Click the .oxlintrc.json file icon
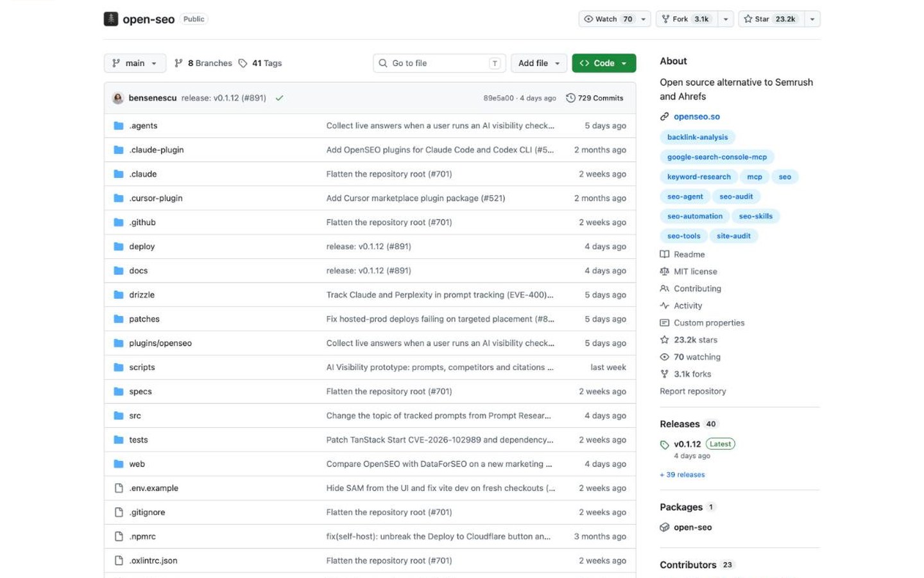924x578 pixels. click(119, 561)
